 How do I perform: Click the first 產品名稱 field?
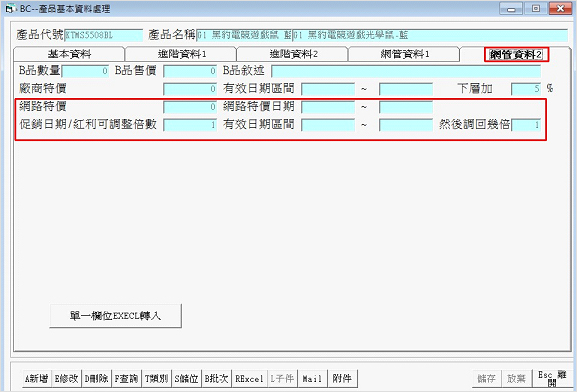[x=244, y=35]
